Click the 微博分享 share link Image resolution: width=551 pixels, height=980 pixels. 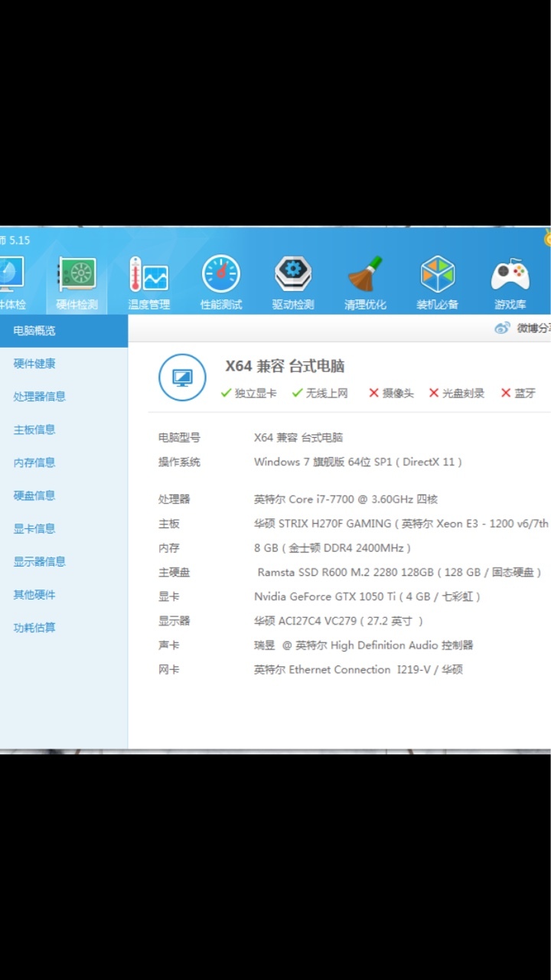click(x=533, y=328)
